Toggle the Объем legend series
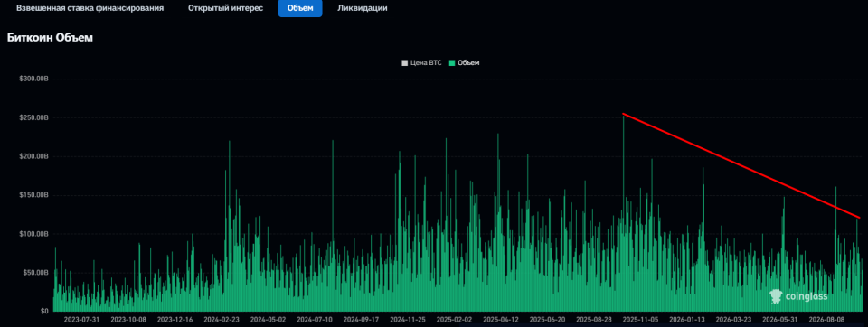Screen dimensions: 868x327 pyautogui.click(x=465, y=63)
